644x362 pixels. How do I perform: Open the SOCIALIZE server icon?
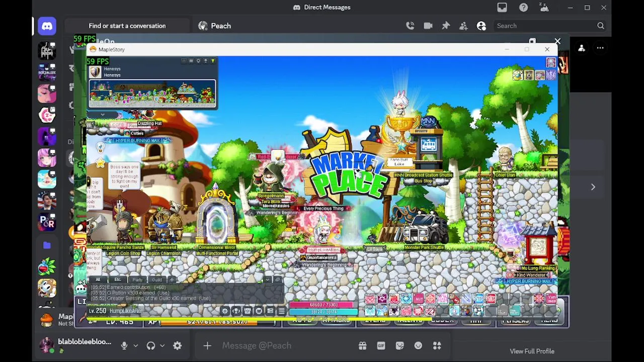47,72
